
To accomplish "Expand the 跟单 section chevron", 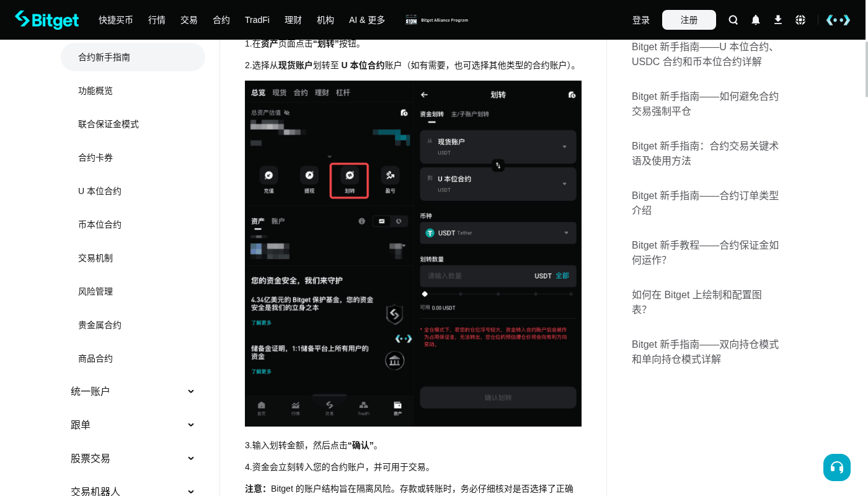I will pos(191,425).
